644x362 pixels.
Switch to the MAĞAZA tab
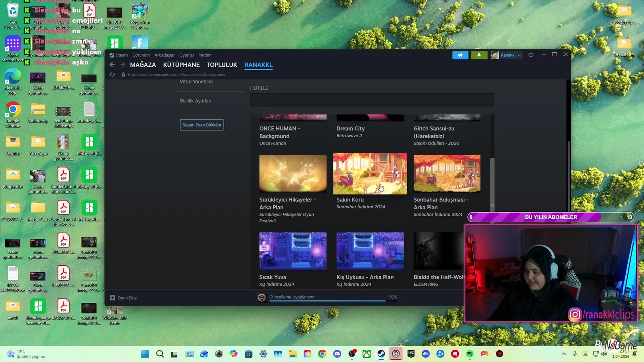click(x=143, y=65)
